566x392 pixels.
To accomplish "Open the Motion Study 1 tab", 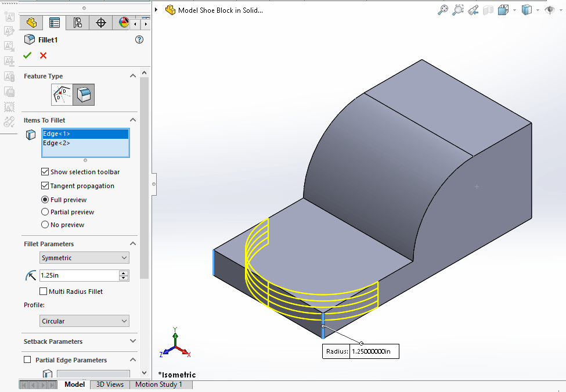I will click(x=158, y=384).
